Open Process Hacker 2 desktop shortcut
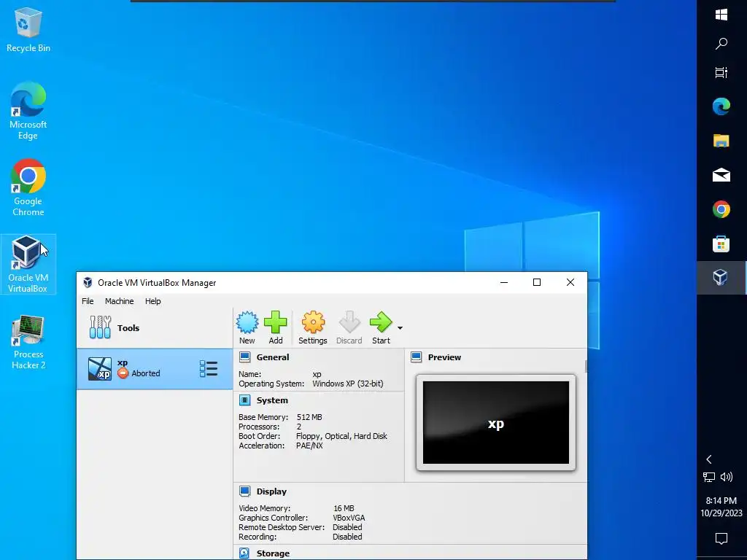747x560 pixels. [28, 342]
